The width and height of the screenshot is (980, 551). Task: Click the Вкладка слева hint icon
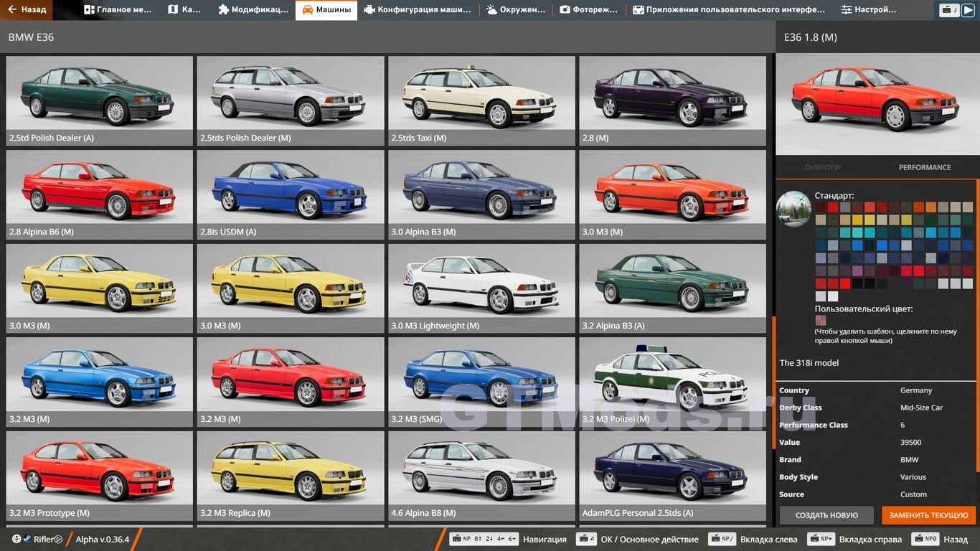coord(722,539)
